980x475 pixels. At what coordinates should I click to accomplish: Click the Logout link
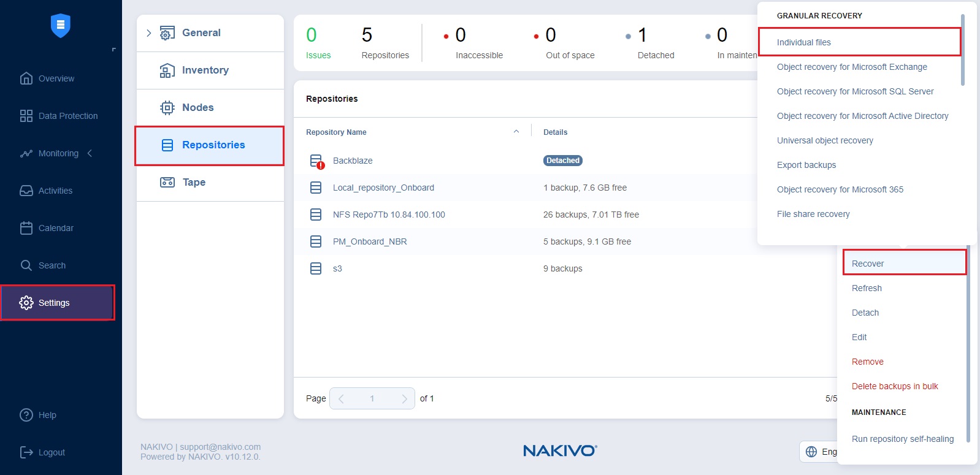(51, 452)
